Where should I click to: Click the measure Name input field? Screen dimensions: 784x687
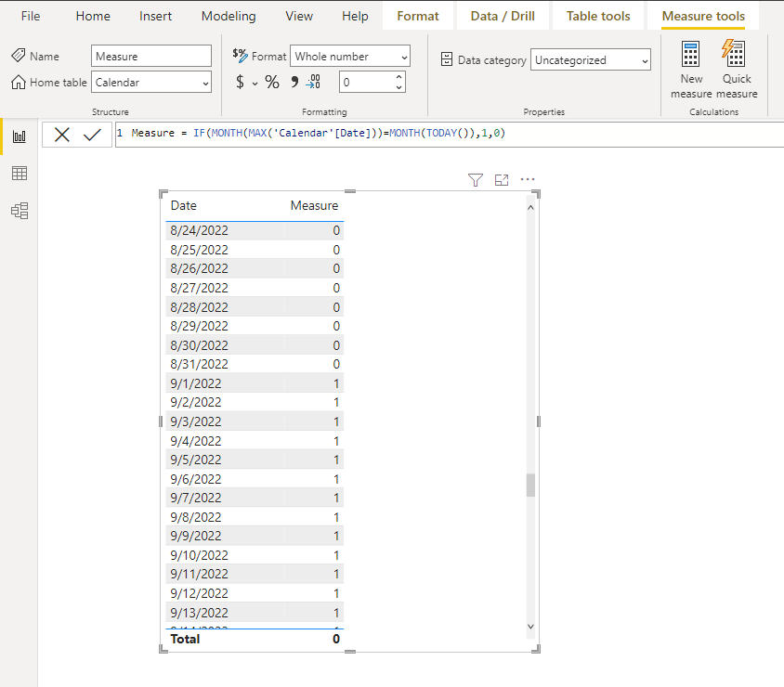[151, 56]
